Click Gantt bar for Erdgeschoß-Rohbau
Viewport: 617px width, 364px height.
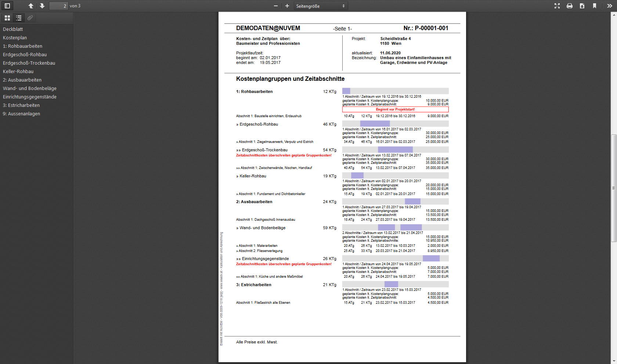[375, 124]
